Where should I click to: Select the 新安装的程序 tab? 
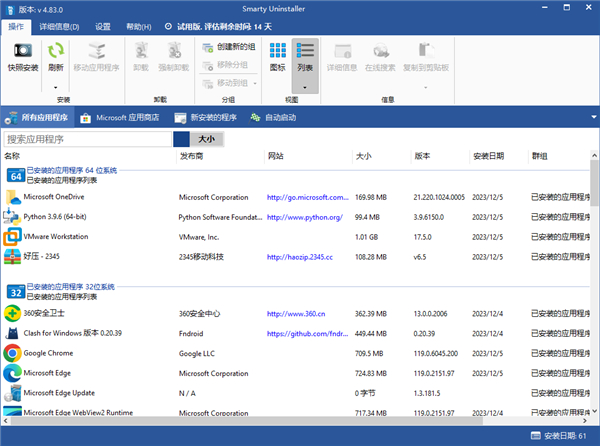(x=206, y=117)
